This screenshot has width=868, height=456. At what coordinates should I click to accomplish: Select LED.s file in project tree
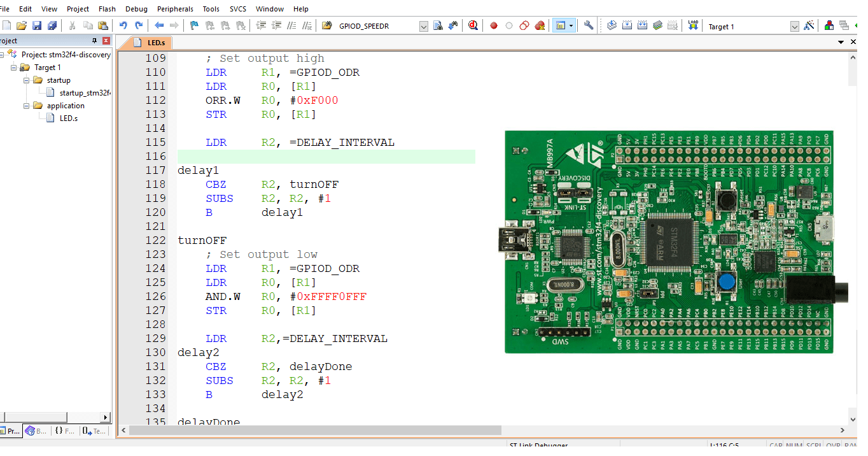coord(68,118)
